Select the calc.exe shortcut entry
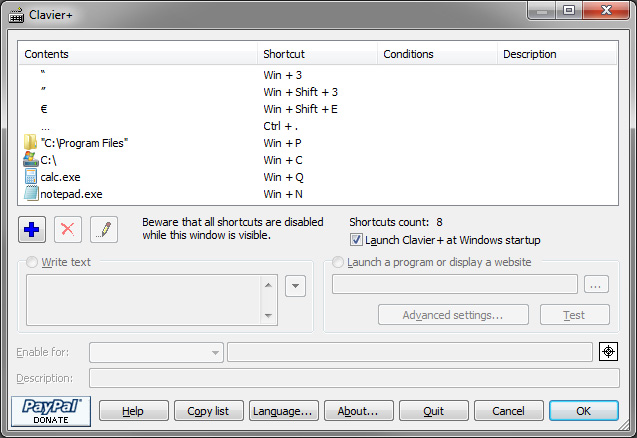This screenshot has width=637, height=438. (60, 176)
